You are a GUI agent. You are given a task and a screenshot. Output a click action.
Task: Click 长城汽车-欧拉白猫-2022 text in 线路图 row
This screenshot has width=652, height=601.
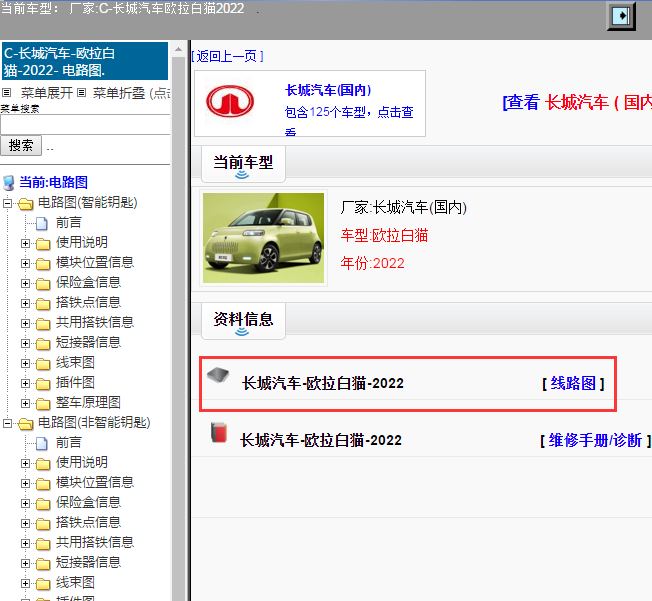(323, 383)
